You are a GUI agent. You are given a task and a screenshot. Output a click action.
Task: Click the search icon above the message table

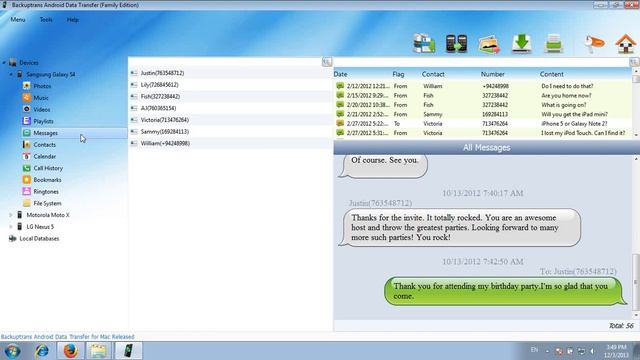point(634,62)
